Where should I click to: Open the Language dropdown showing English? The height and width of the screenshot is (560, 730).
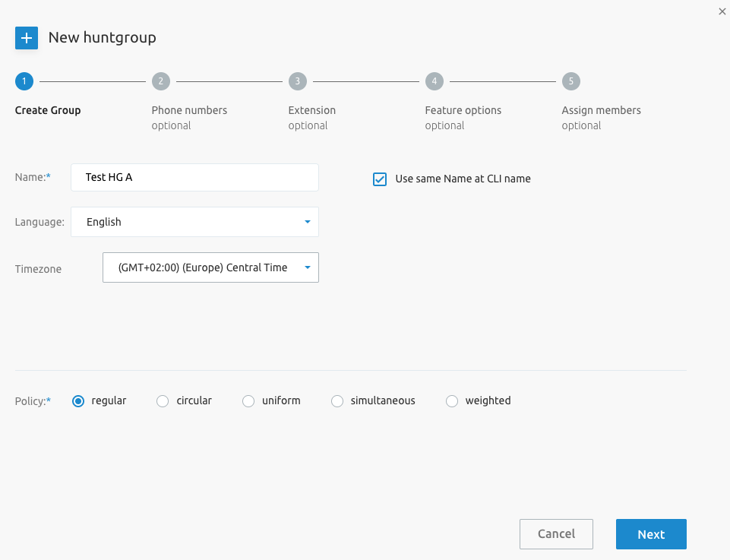[194, 222]
